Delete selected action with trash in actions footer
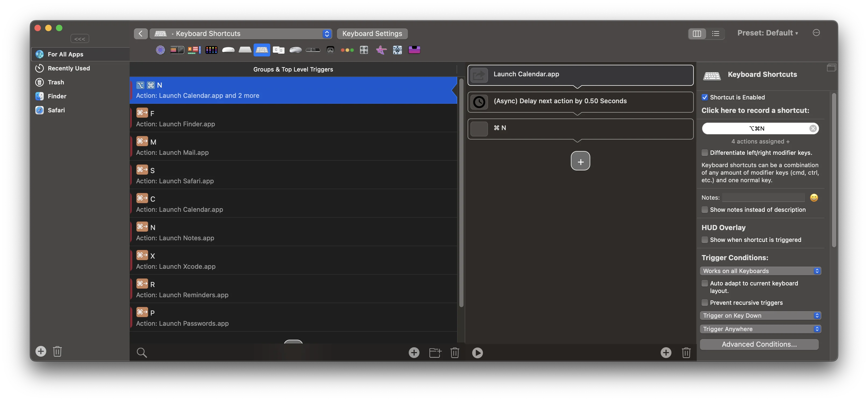 (686, 353)
